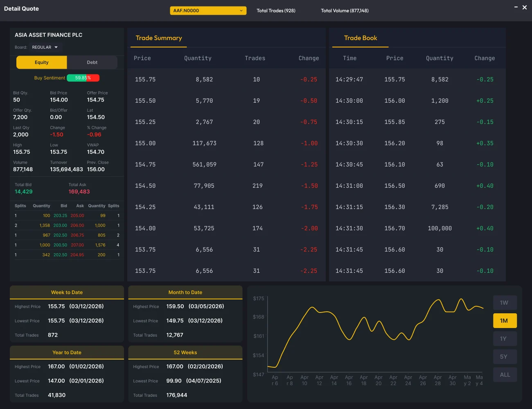532x409 pixels.
Task: Click the Total Trades (928) label
Action: [x=276, y=11]
